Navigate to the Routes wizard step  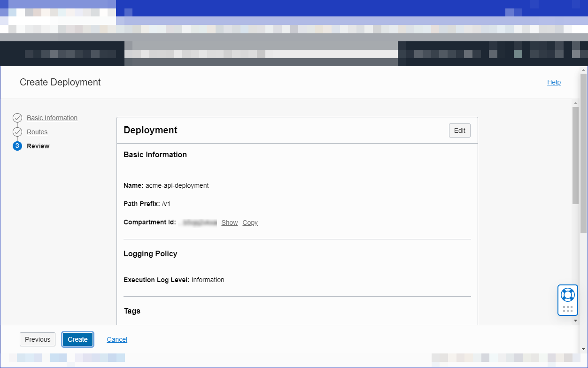(38, 132)
